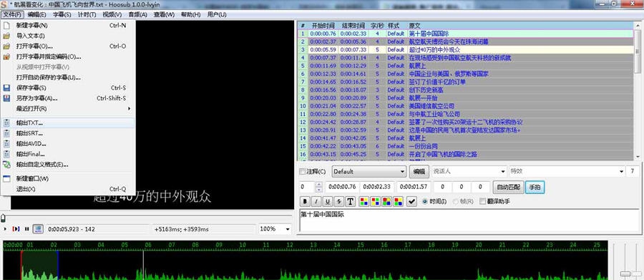This screenshot has width=644, height=280.
Task: Open the Default style dropdown
Action: [x=369, y=171]
